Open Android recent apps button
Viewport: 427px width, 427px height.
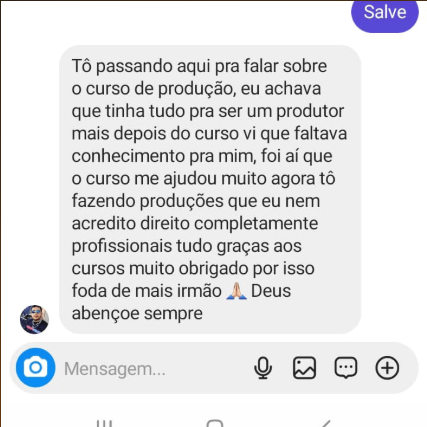click(x=104, y=423)
